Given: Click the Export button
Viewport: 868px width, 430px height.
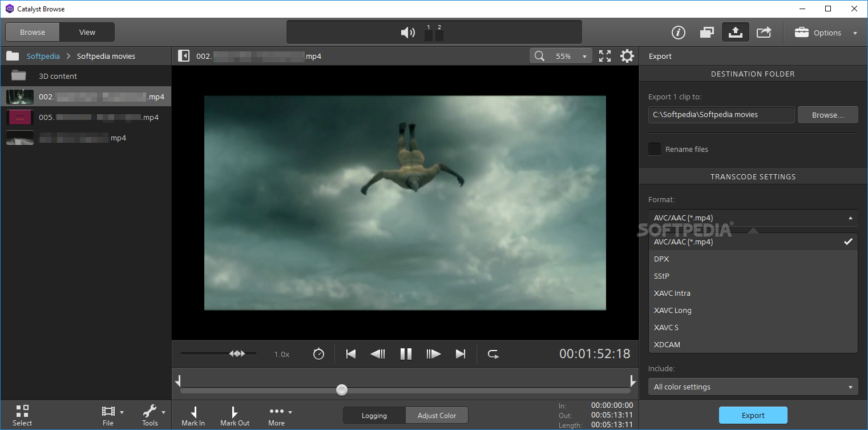Looking at the screenshot, I should click(753, 415).
